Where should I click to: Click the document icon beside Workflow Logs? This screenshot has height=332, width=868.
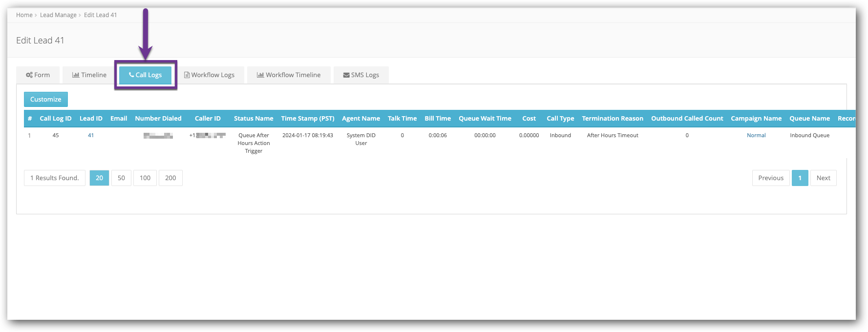click(187, 75)
